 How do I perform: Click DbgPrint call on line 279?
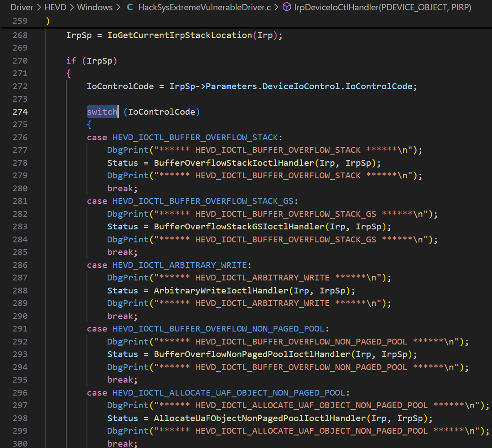tap(128, 176)
